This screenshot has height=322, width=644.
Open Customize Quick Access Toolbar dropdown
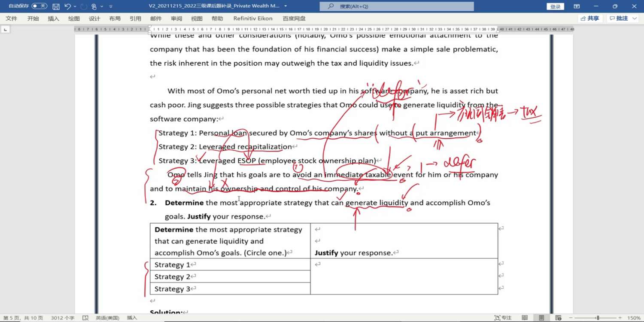click(111, 6)
